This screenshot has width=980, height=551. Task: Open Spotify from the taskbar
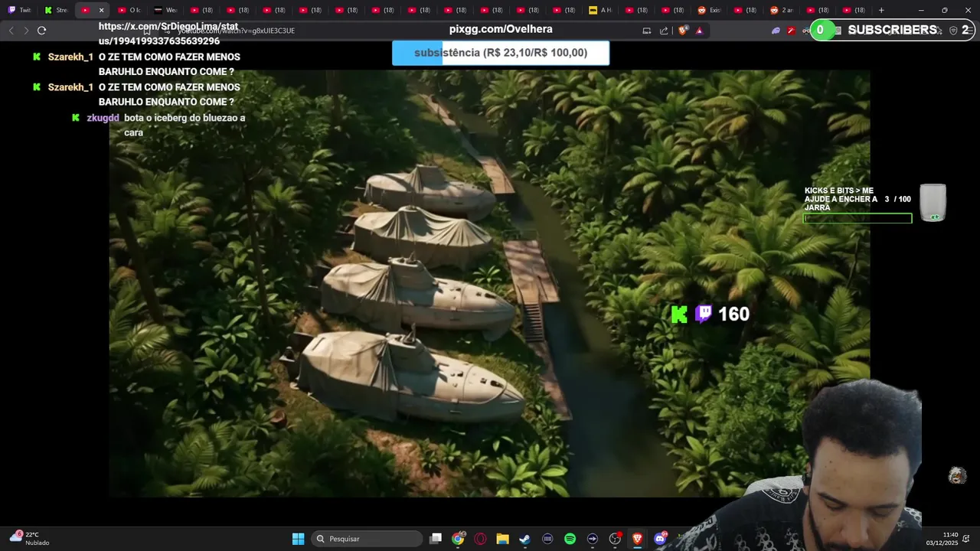coord(570,539)
